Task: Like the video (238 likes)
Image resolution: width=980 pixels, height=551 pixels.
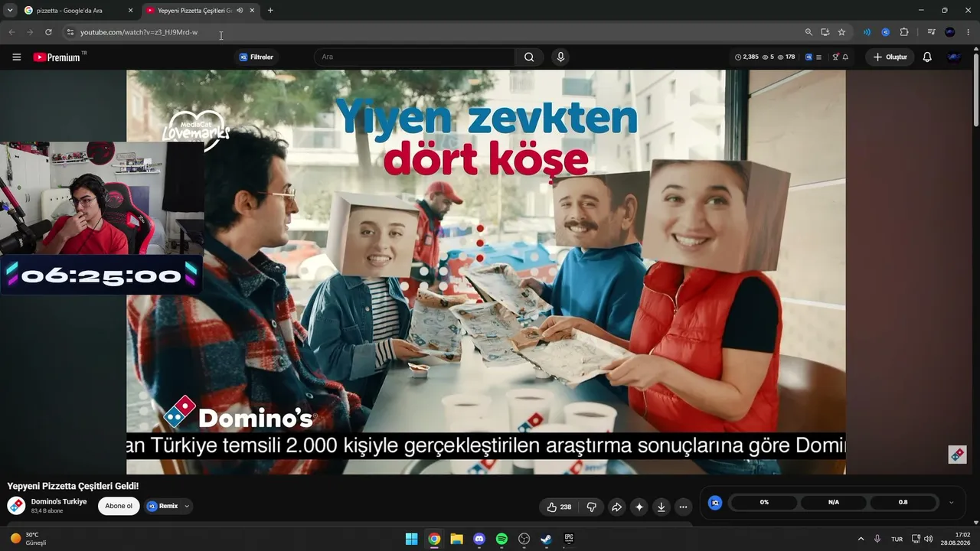Action: pos(559,507)
